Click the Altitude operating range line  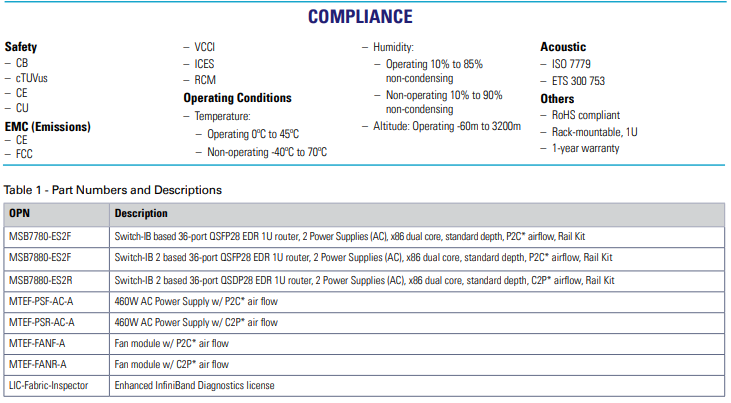point(447,126)
